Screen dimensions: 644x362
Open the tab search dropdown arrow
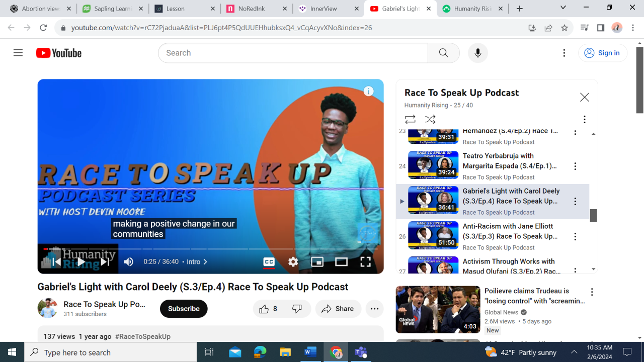[x=563, y=8]
